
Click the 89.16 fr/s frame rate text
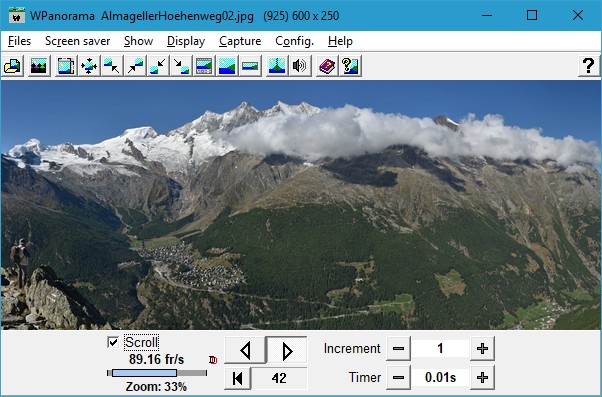pyautogui.click(x=156, y=359)
